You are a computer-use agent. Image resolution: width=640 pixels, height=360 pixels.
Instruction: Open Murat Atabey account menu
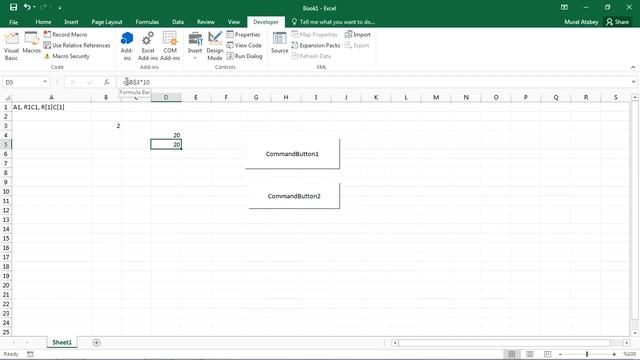pos(581,22)
